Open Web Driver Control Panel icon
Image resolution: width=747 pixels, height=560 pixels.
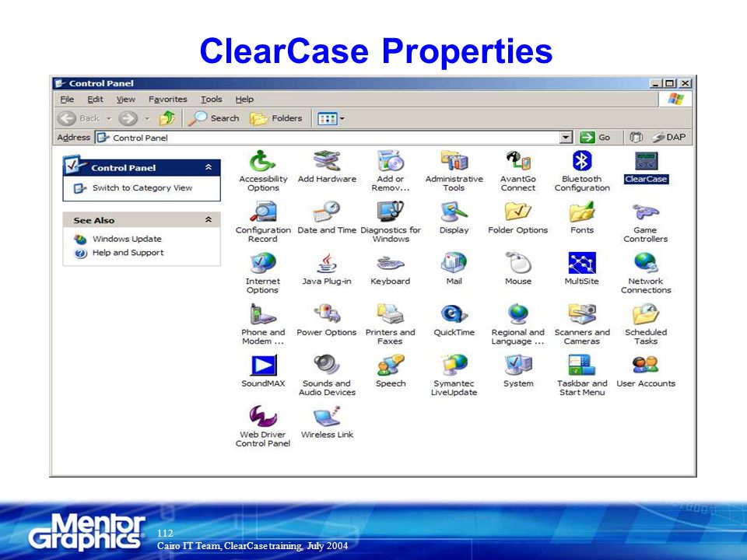point(263,416)
